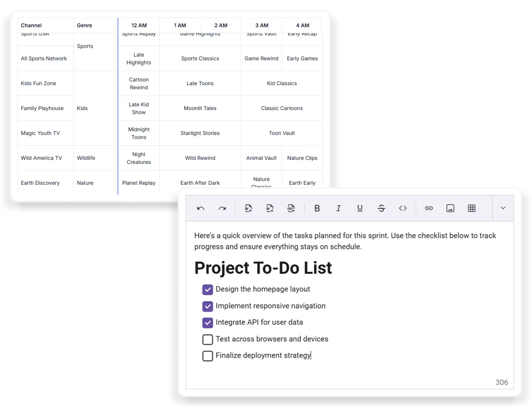This screenshot has width=532, height=407.
Task: Insert a hyperlink with the Link icon
Action: click(429, 208)
